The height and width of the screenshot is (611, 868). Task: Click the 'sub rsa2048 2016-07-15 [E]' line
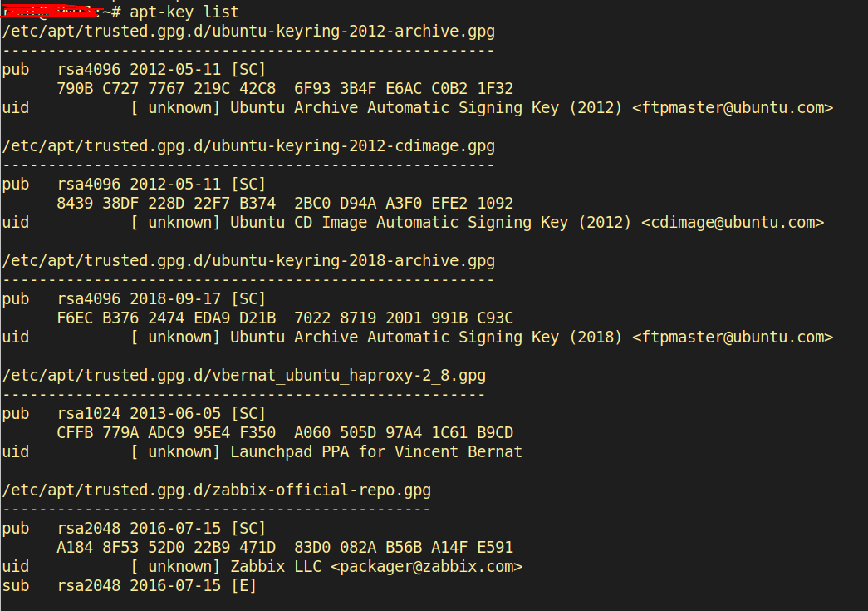point(130,585)
